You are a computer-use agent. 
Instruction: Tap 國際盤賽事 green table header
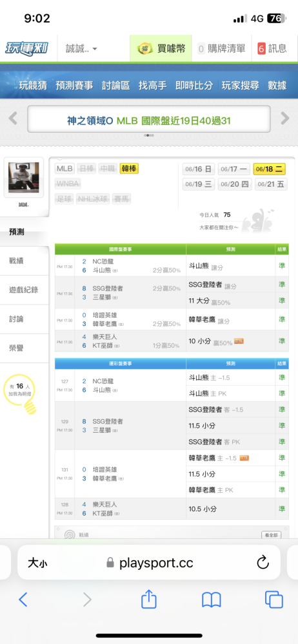coord(120,249)
